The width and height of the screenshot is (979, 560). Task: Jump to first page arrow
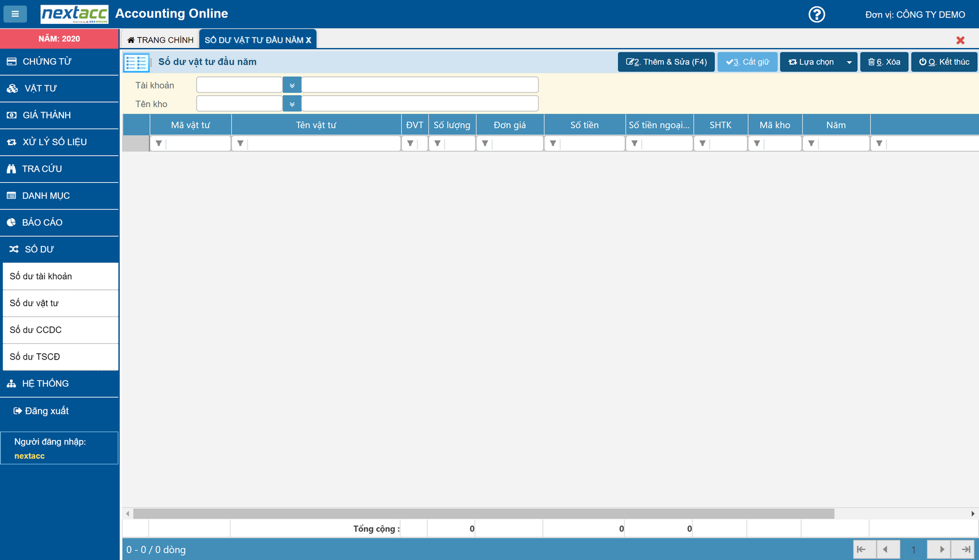click(x=861, y=549)
